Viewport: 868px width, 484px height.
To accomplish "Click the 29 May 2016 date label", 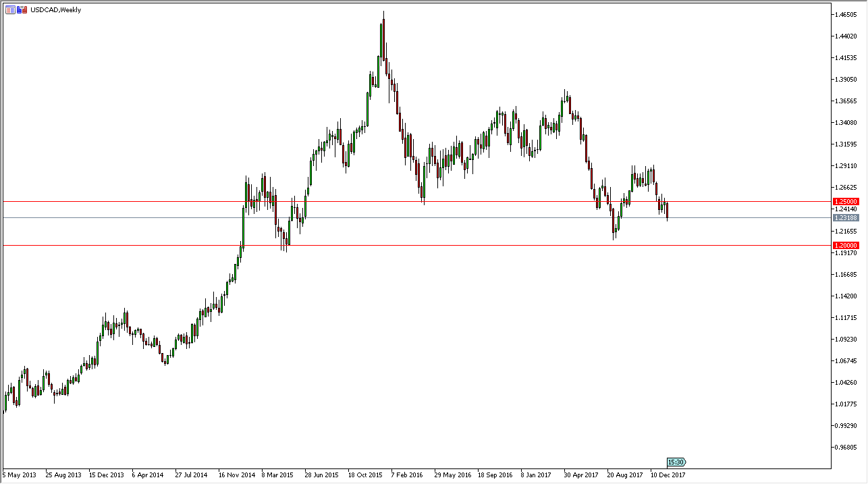I will click(x=452, y=475).
